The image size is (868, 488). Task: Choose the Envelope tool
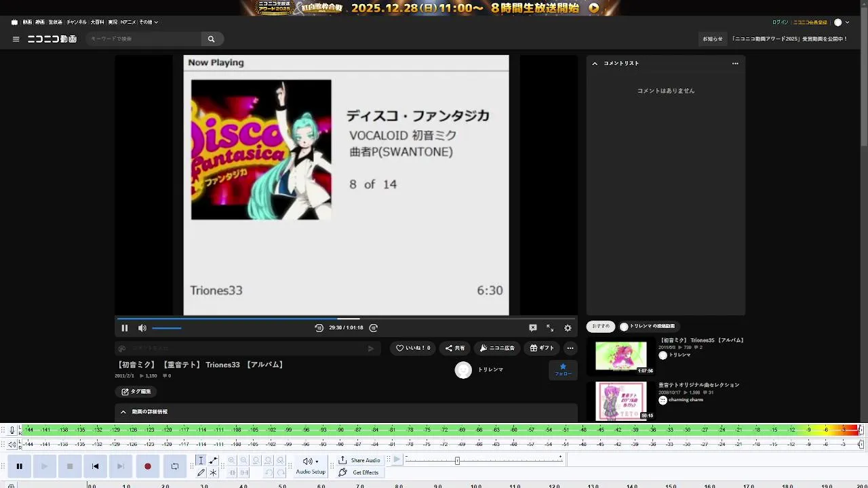tap(213, 460)
